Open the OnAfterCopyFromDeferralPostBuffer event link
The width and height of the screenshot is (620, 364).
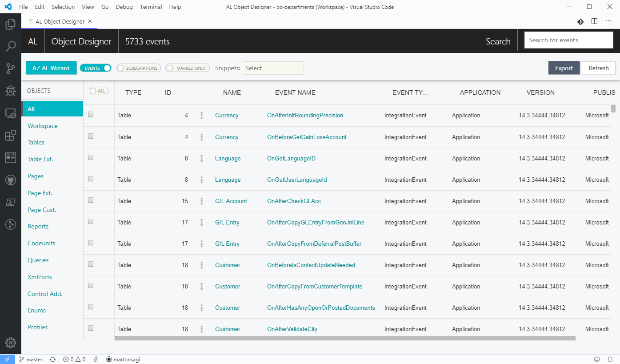click(314, 244)
